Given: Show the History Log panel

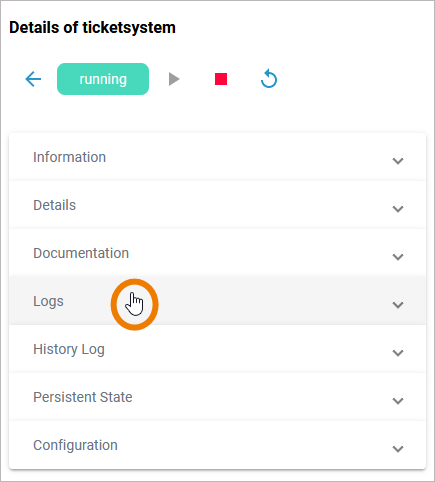Looking at the screenshot, I should [x=69, y=349].
